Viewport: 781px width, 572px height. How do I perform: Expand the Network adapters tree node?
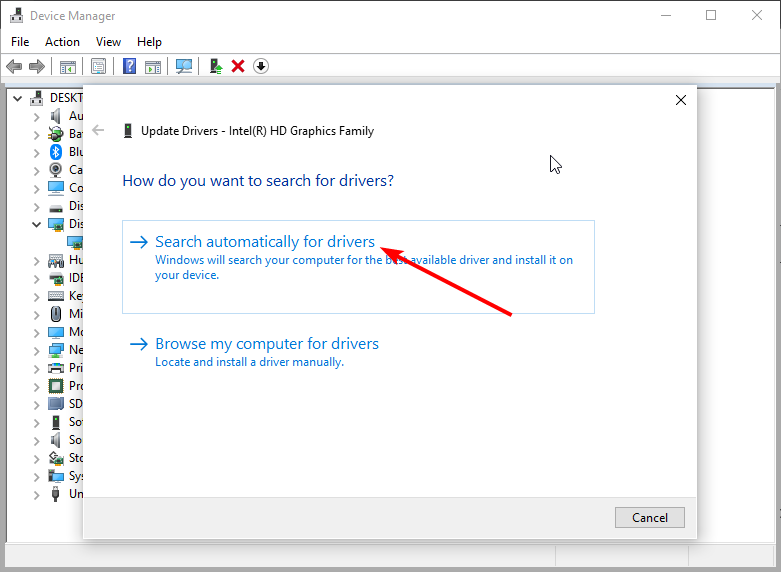36,351
